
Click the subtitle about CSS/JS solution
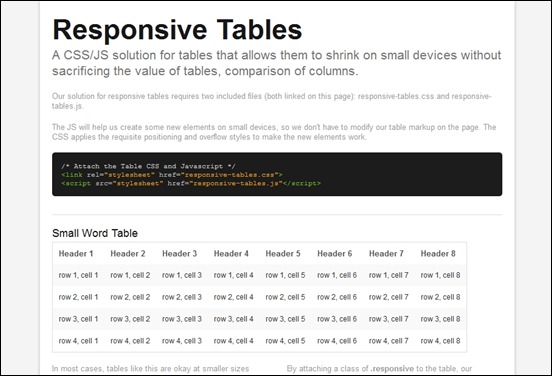pos(277,63)
